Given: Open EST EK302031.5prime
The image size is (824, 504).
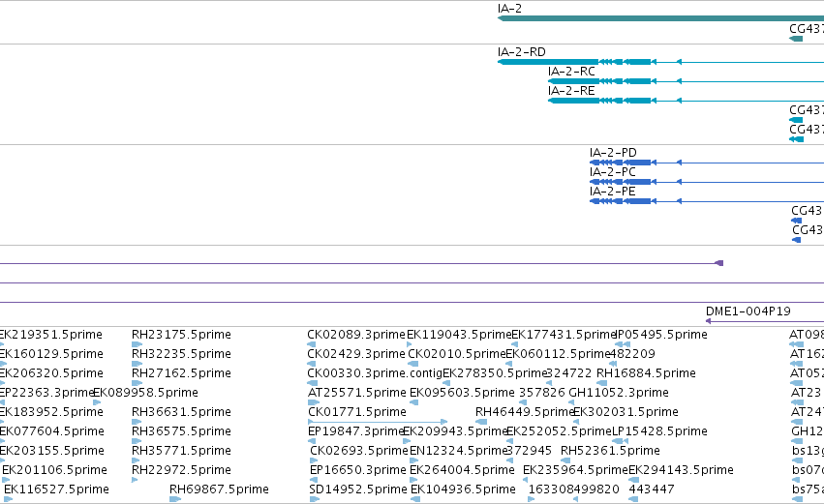Looking at the screenshot, I should click(x=626, y=412).
